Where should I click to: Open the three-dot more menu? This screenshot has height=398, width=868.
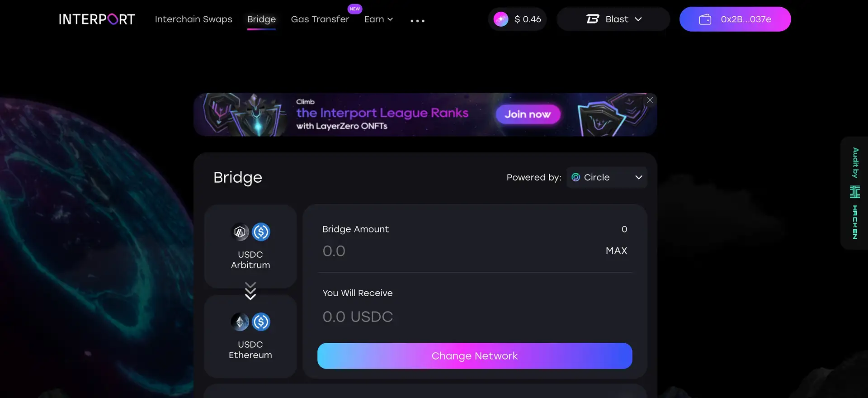[417, 21]
